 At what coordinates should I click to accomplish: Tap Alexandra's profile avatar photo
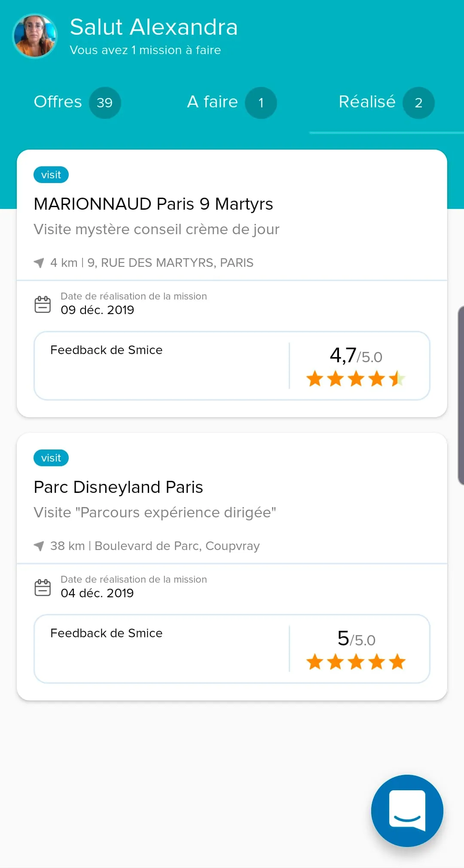coord(35,36)
